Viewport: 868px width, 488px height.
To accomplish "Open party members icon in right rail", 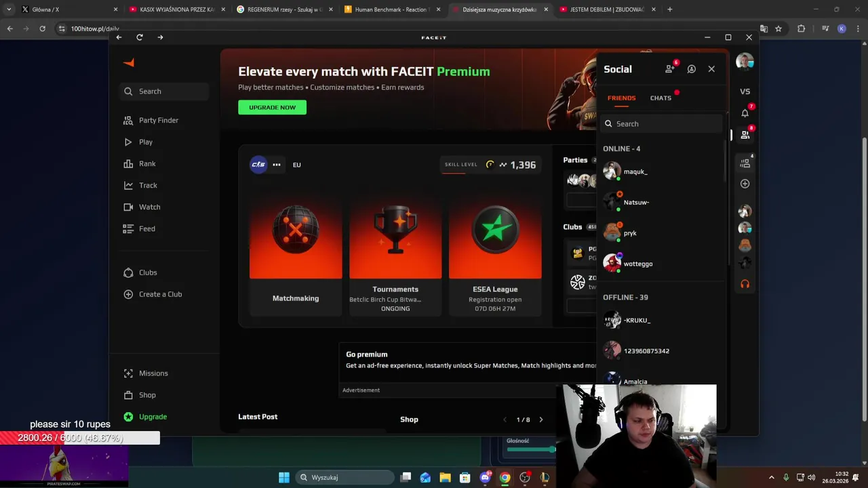I will 745,163.
